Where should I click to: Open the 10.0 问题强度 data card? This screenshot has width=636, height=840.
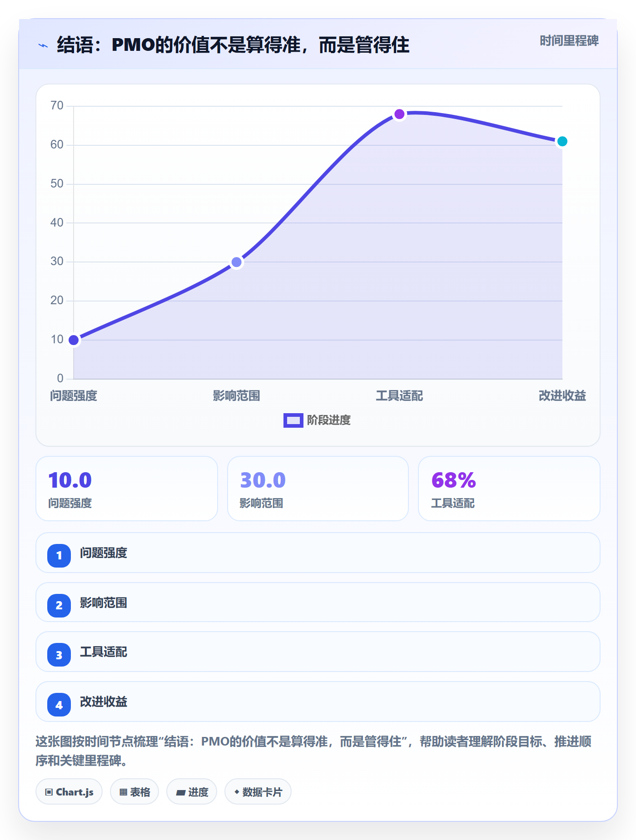click(127, 489)
